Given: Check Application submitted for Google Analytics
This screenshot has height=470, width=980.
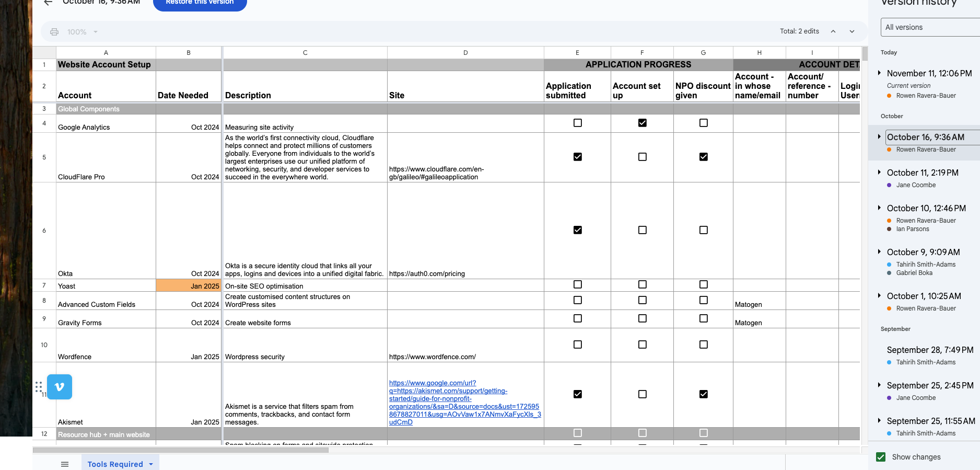Looking at the screenshot, I should [x=577, y=123].
